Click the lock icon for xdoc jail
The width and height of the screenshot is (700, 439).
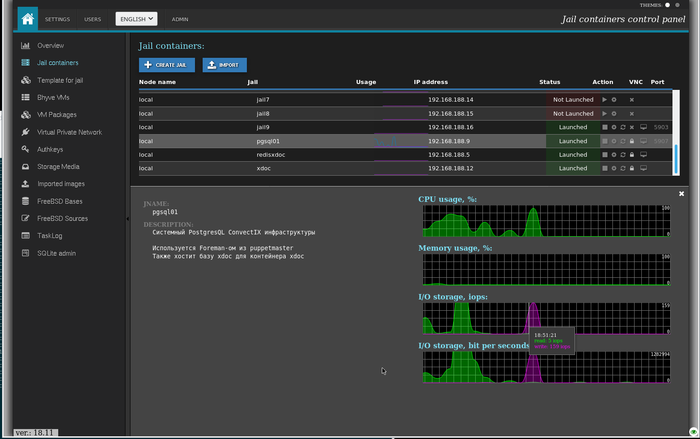coord(631,169)
